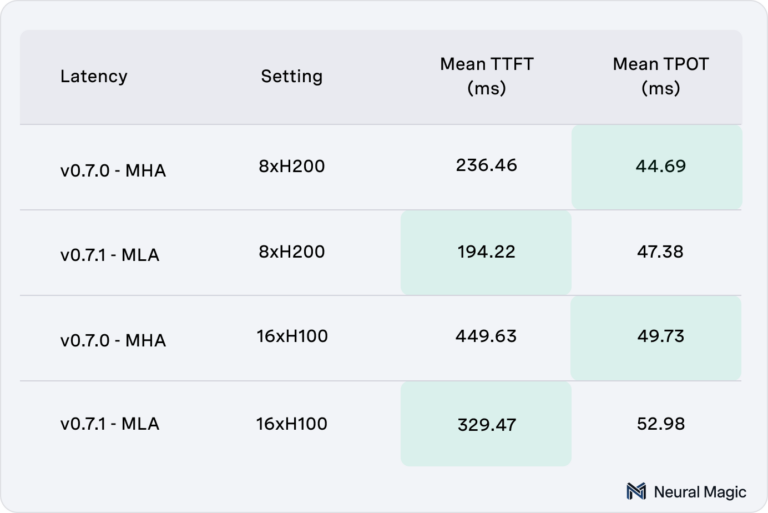768x513 pixels.
Task: Click the 47.38 TPOT value
Action: (x=660, y=252)
